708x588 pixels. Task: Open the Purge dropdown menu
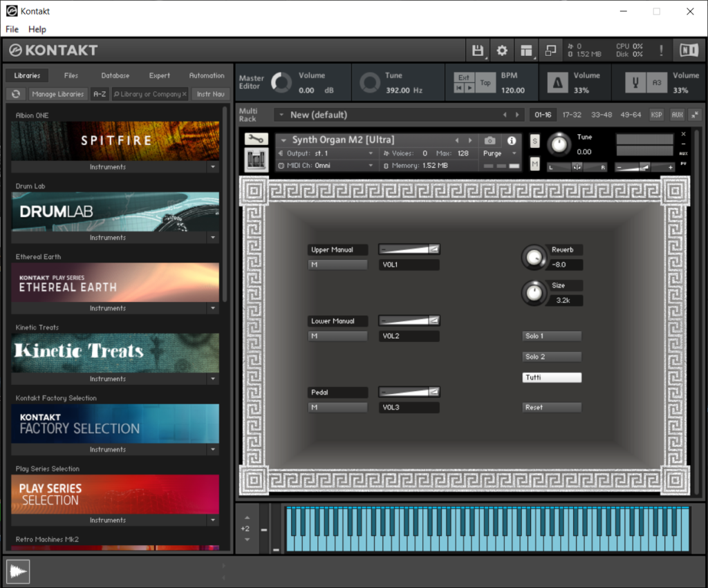500,153
